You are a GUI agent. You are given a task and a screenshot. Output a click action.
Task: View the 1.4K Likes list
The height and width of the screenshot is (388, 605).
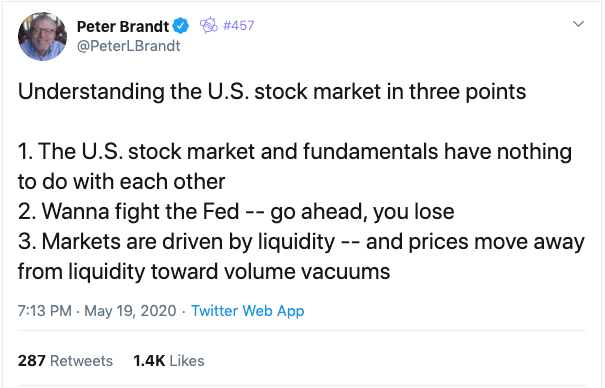(169, 361)
